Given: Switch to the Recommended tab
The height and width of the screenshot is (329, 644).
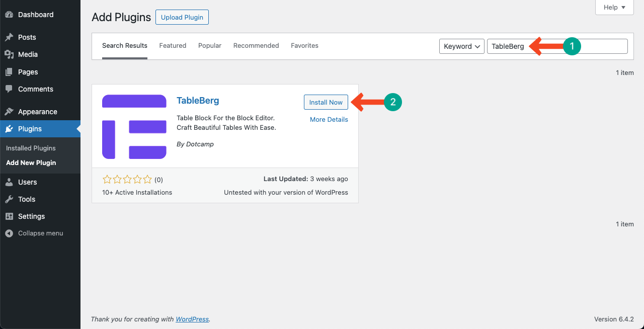Looking at the screenshot, I should [x=256, y=46].
